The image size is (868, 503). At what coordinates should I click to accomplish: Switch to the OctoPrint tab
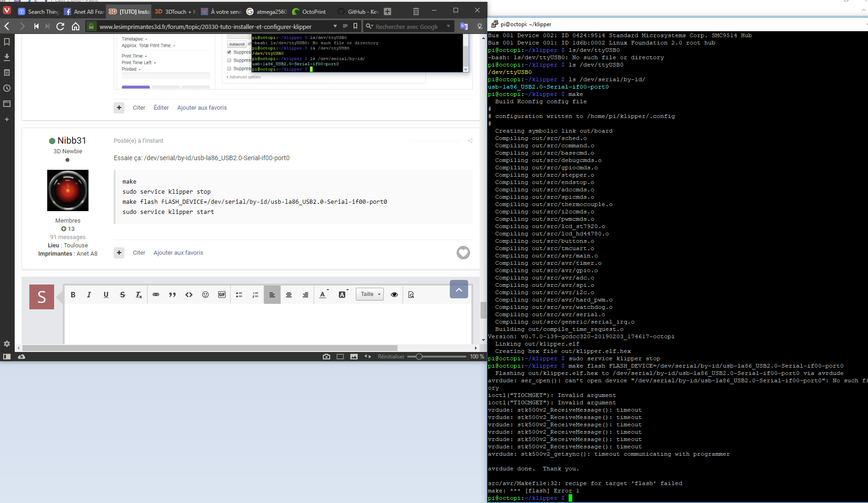click(x=309, y=11)
